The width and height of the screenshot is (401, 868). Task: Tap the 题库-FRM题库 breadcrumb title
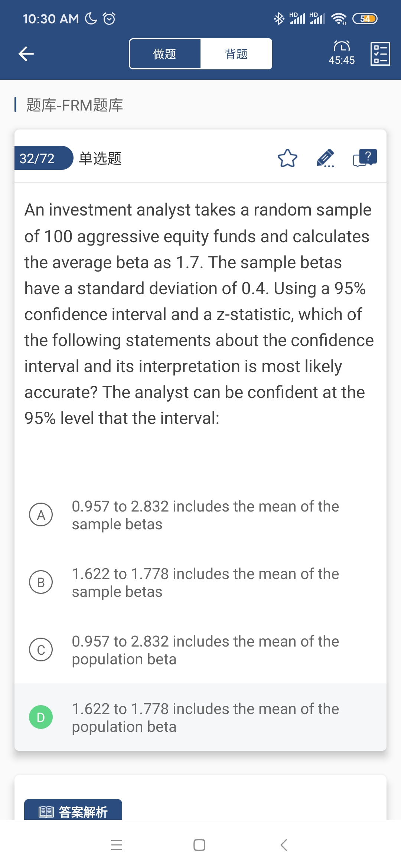[x=74, y=105]
